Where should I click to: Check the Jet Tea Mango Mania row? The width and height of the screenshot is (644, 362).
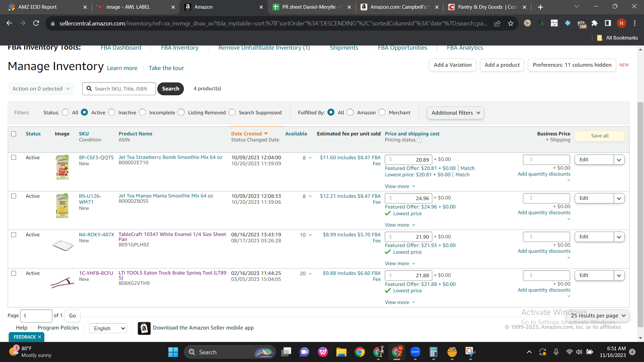(x=14, y=196)
